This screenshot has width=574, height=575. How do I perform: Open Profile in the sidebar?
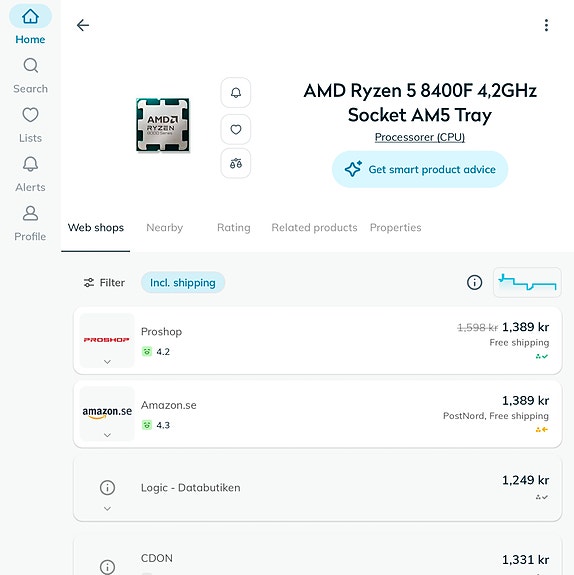coord(30,224)
